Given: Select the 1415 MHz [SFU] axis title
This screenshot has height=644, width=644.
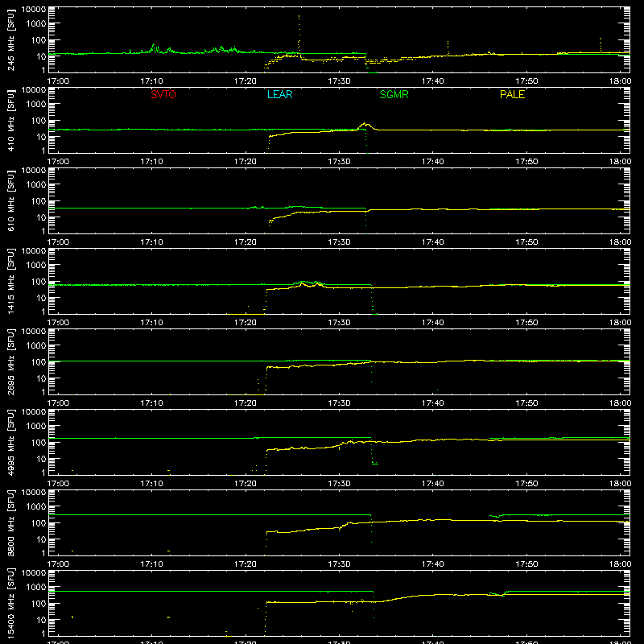Looking at the screenshot, I should point(11,281).
